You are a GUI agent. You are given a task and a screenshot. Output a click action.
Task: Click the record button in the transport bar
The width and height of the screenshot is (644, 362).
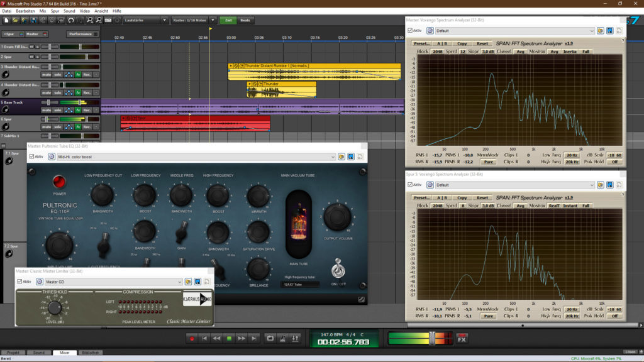[x=192, y=339]
